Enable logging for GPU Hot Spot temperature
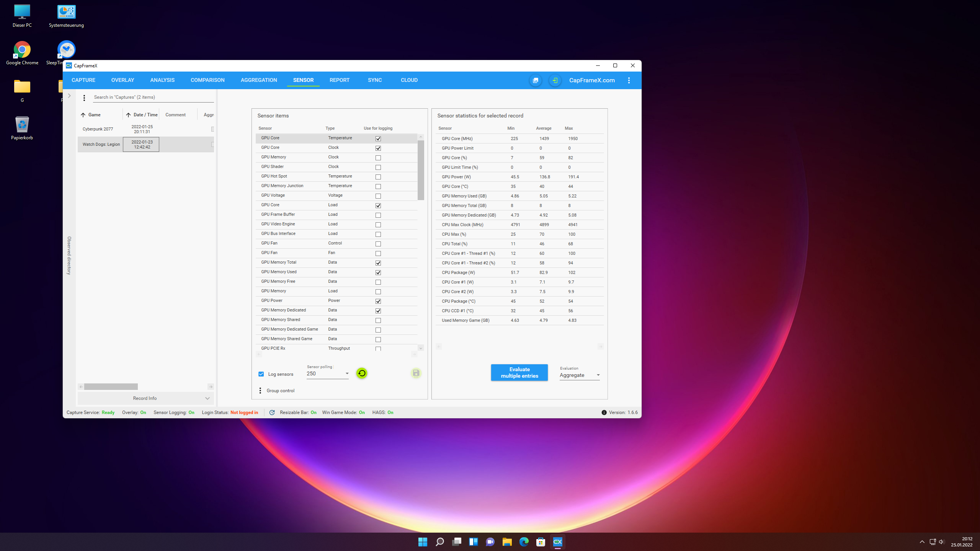The width and height of the screenshot is (980, 551). 378,177
